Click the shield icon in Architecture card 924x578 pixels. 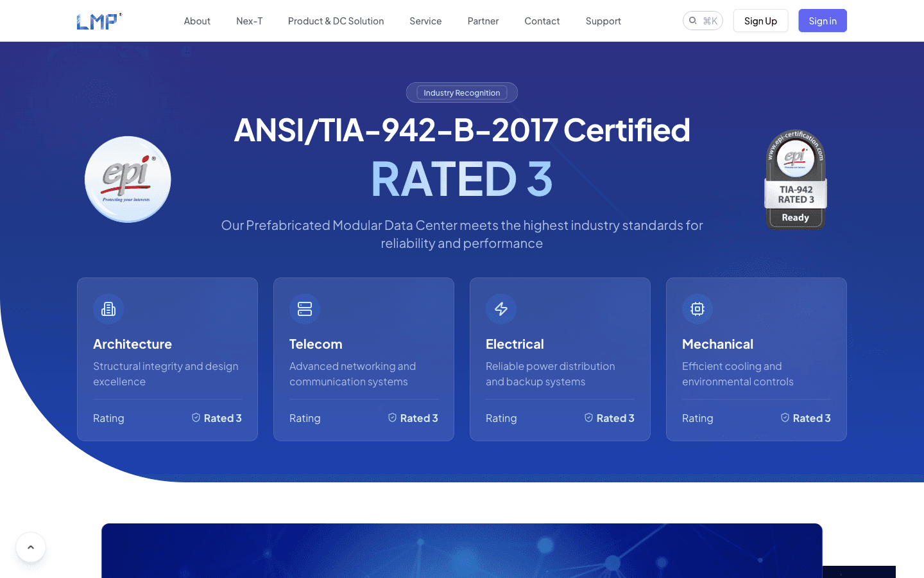tap(196, 417)
